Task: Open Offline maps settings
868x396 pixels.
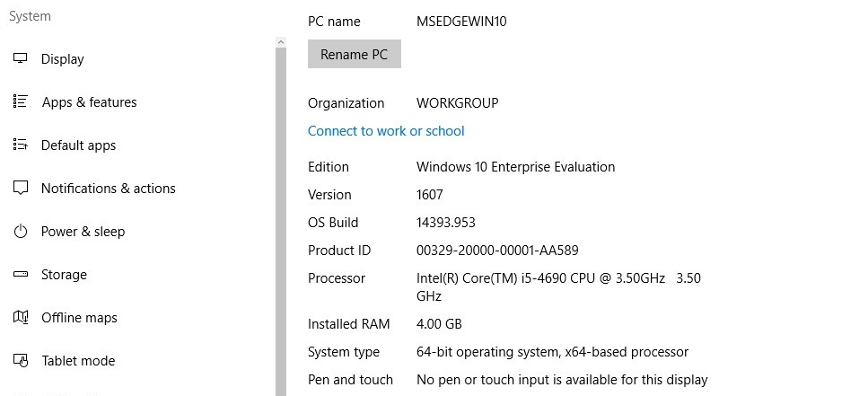Action: click(79, 318)
